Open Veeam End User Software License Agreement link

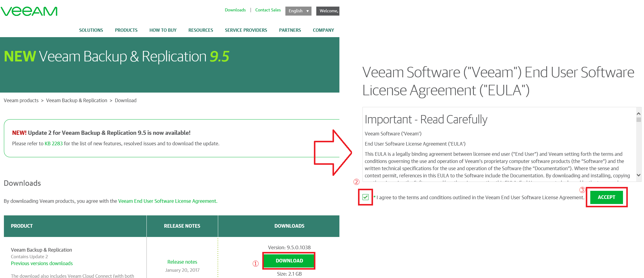[168, 201]
